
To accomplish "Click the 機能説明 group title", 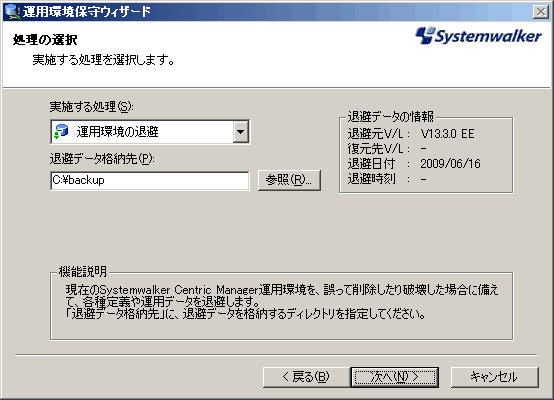I will pyautogui.click(x=82, y=271).
